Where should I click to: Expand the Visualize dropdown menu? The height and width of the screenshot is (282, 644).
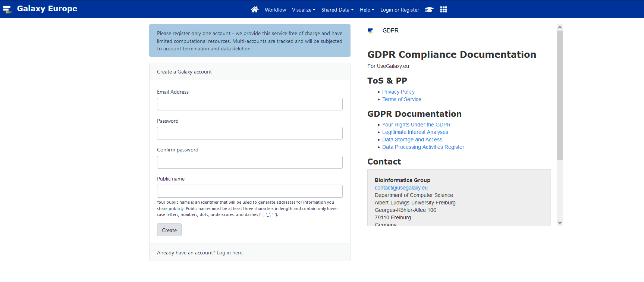(304, 10)
